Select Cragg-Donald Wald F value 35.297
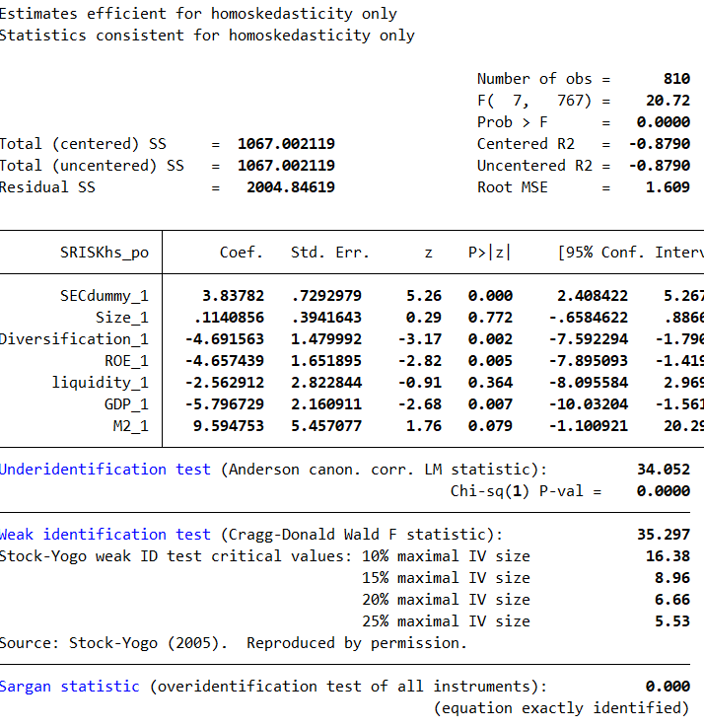The height and width of the screenshot is (728, 704). pyautogui.click(x=664, y=534)
